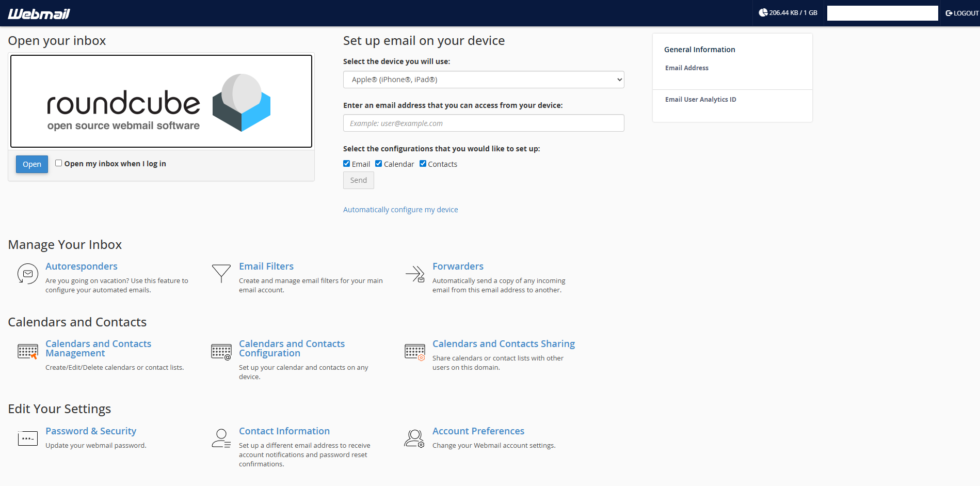
Task: Click the Autoresponders envelope icon
Action: (x=28, y=274)
